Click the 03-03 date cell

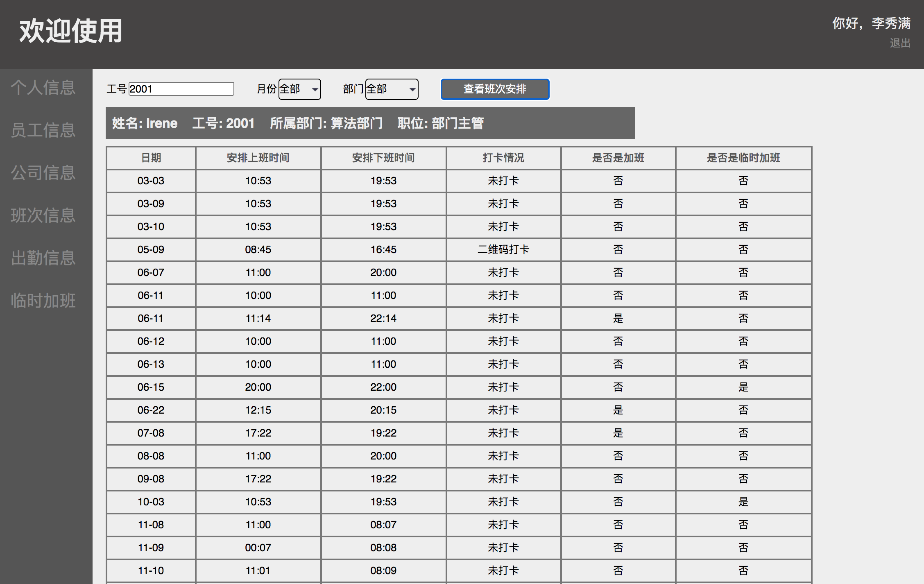(x=151, y=181)
